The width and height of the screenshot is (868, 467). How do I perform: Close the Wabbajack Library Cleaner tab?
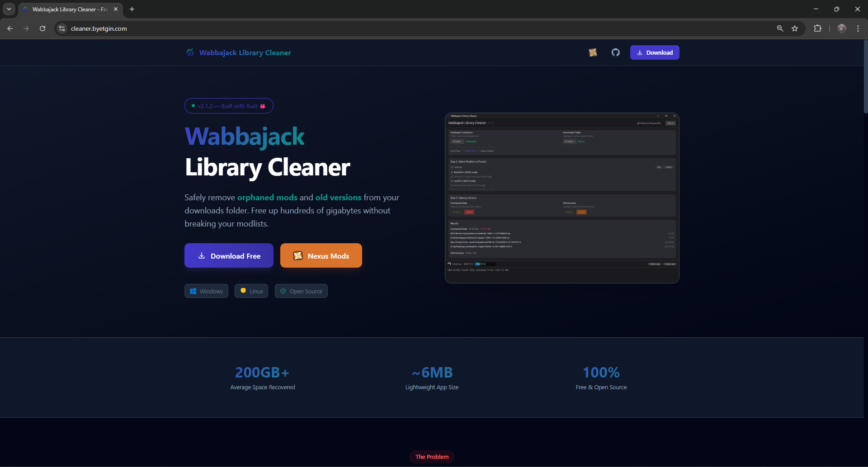point(116,9)
